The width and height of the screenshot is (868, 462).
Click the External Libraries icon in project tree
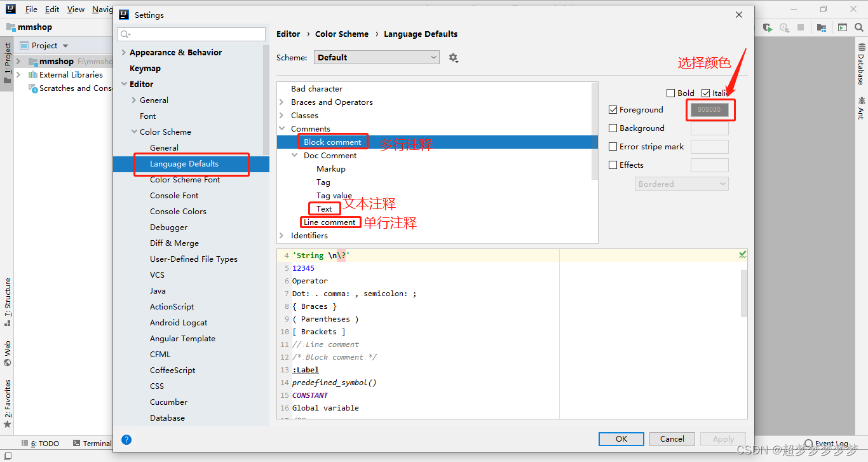coord(33,75)
